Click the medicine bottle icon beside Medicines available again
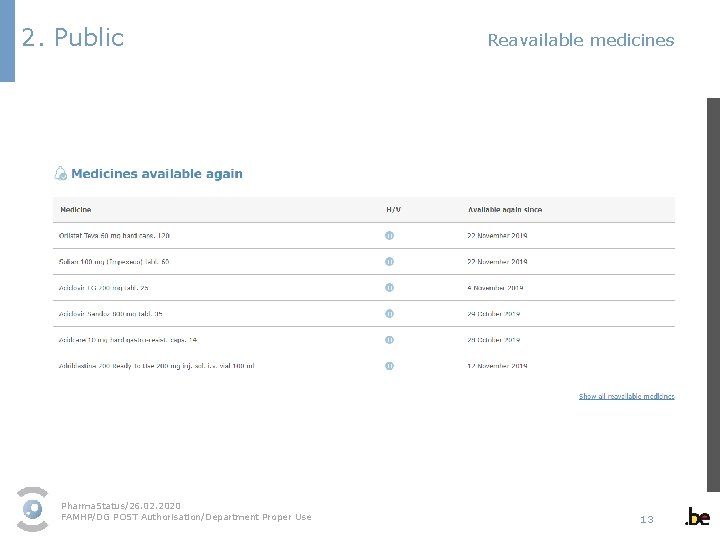This screenshot has height=540, width=720. click(x=61, y=174)
